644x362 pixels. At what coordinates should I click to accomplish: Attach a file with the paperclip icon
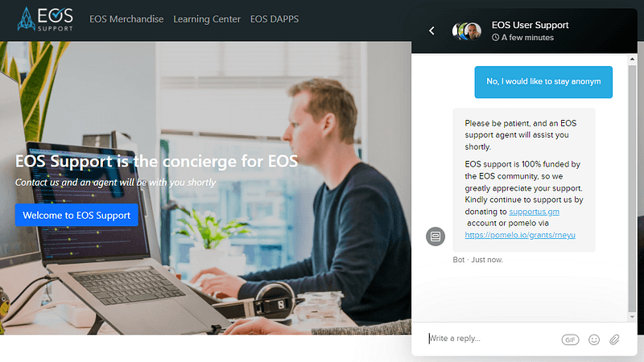614,339
